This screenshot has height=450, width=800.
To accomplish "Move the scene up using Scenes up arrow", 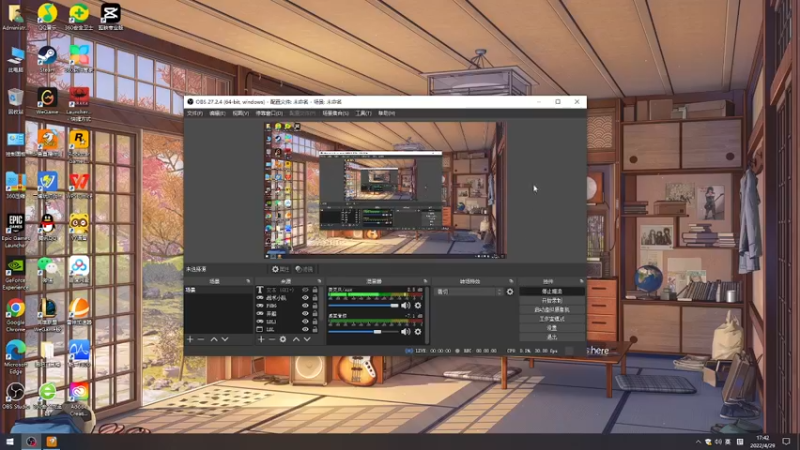I will 214,339.
